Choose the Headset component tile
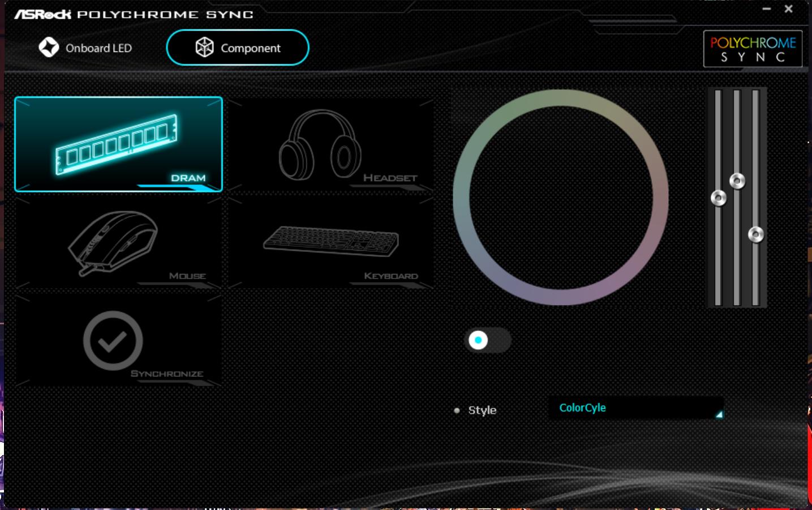Screen dimensions: 812x510 click(x=330, y=144)
